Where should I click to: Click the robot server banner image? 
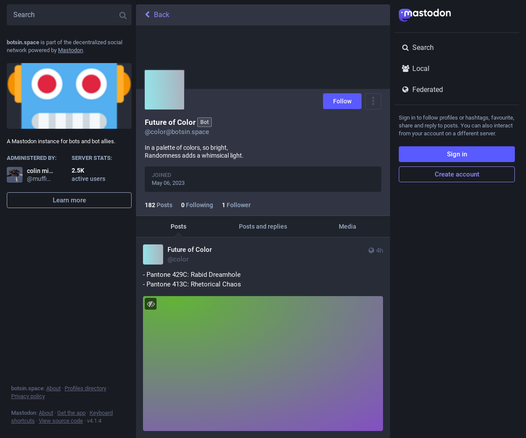click(69, 96)
